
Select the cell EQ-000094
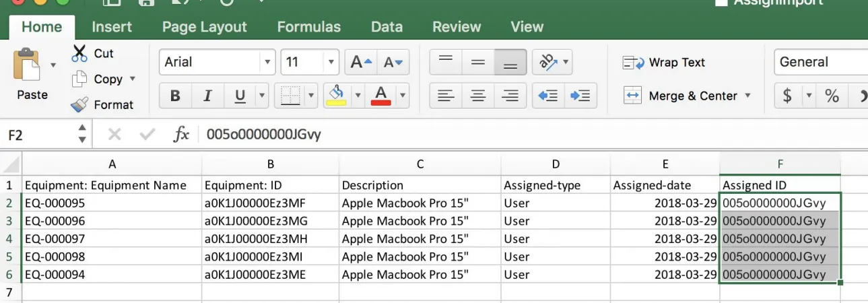[112, 274]
